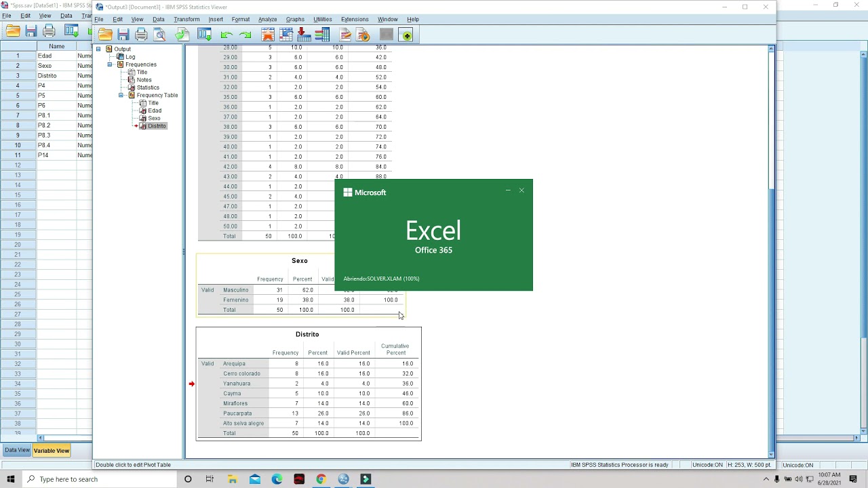Collapse the Frequencies node in outline
This screenshot has height=488, width=868.
(x=110, y=64)
